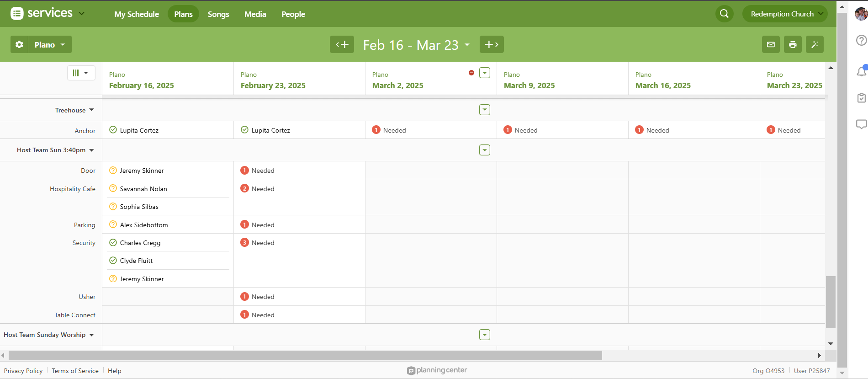The width and height of the screenshot is (868, 379).
Task: Open the columns view dropdown
Action: (x=81, y=73)
